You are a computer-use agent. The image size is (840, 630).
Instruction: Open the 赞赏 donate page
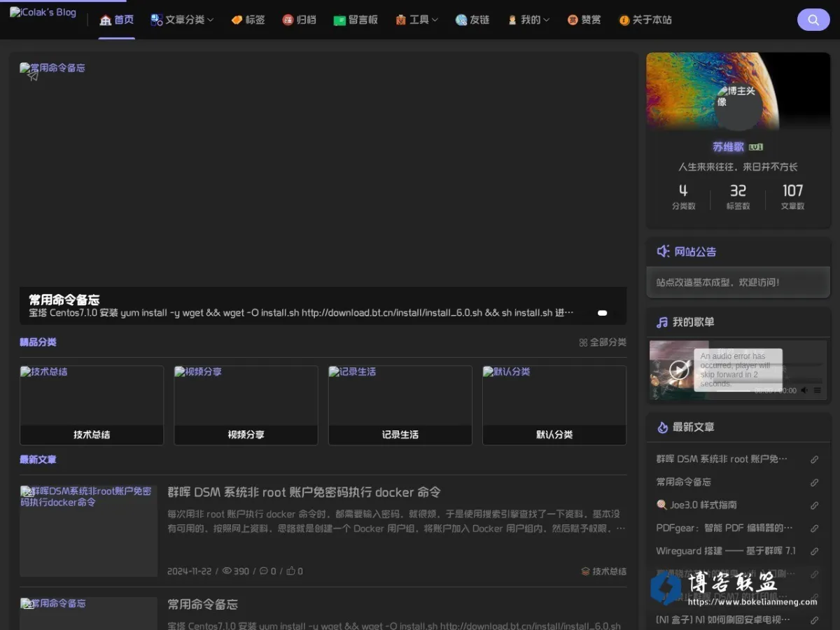click(584, 20)
